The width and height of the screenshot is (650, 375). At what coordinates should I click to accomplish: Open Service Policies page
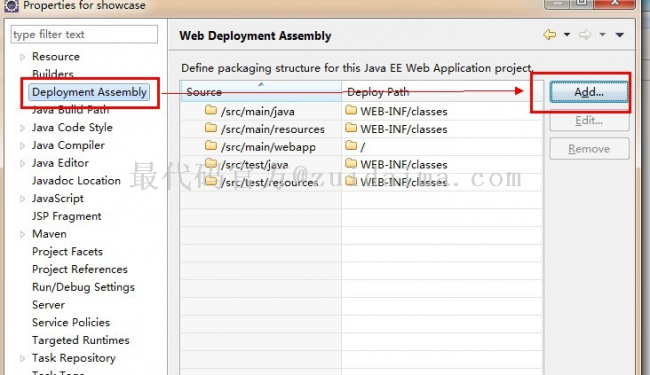tap(71, 322)
